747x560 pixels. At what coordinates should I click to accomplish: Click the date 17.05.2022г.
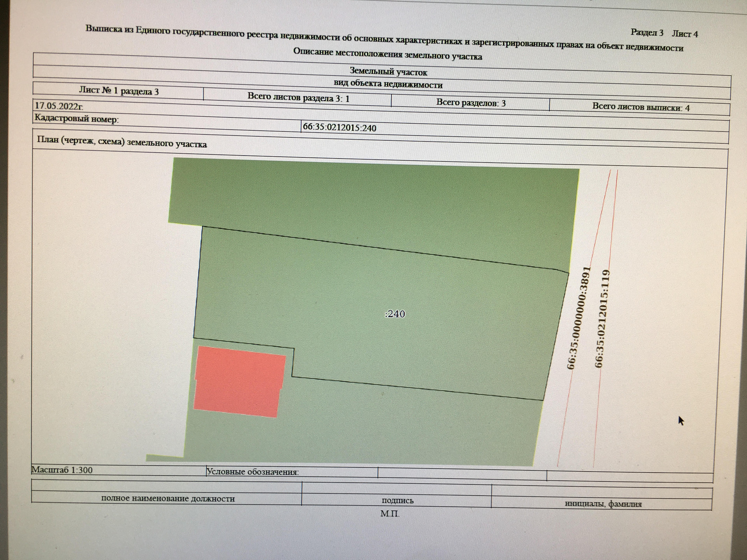pos(59,106)
